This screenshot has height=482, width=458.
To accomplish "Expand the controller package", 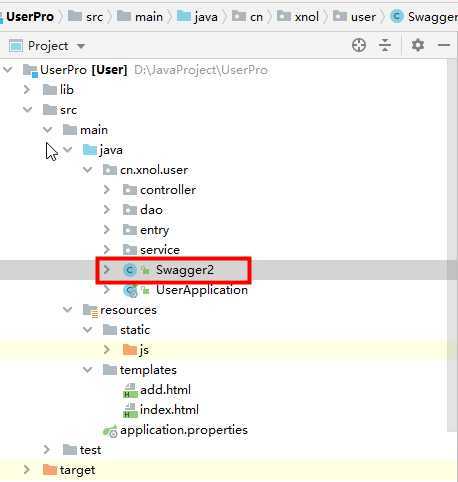I will [107, 190].
